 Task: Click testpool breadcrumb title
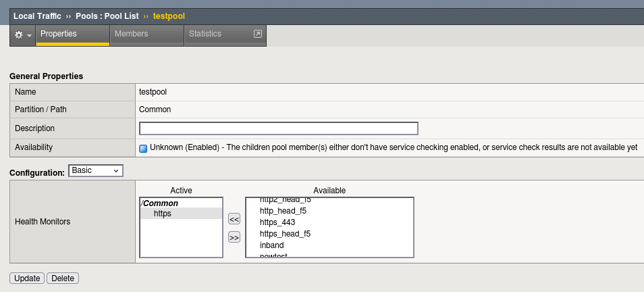[169, 16]
